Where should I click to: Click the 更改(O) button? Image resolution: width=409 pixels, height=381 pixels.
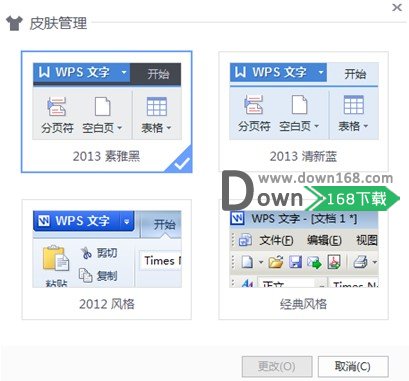pyautogui.click(x=277, y=367)
